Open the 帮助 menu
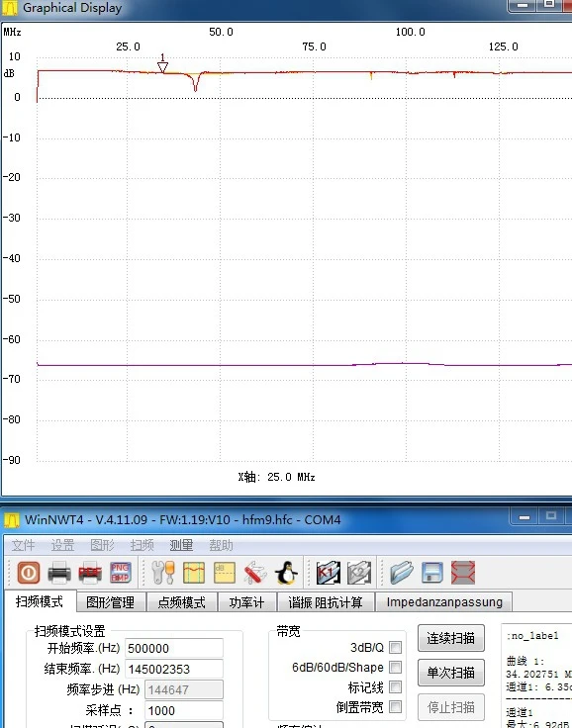The height and width of the screenshot is (728, 572). pyautogui.click(x=221, y=545)
